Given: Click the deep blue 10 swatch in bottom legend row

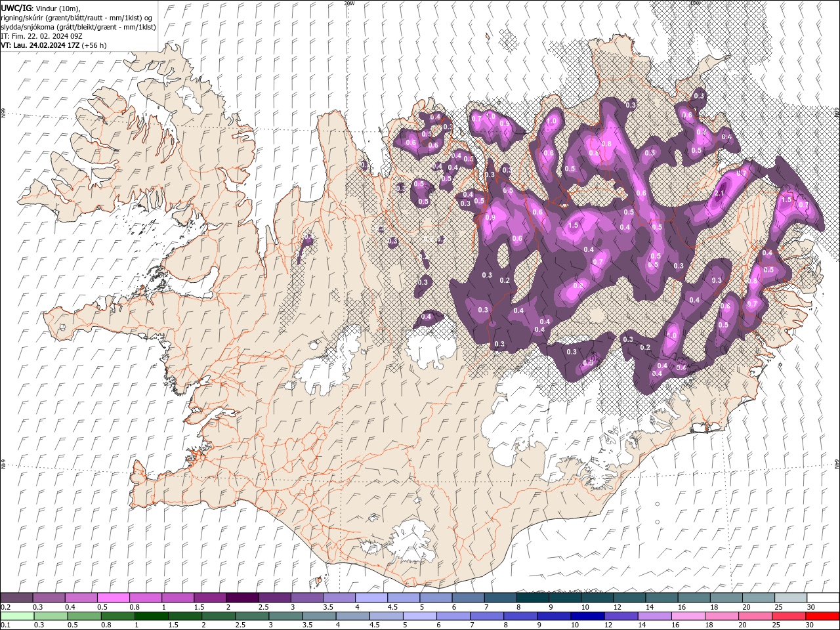Looking at the screenshot, I should pos(587,617).
